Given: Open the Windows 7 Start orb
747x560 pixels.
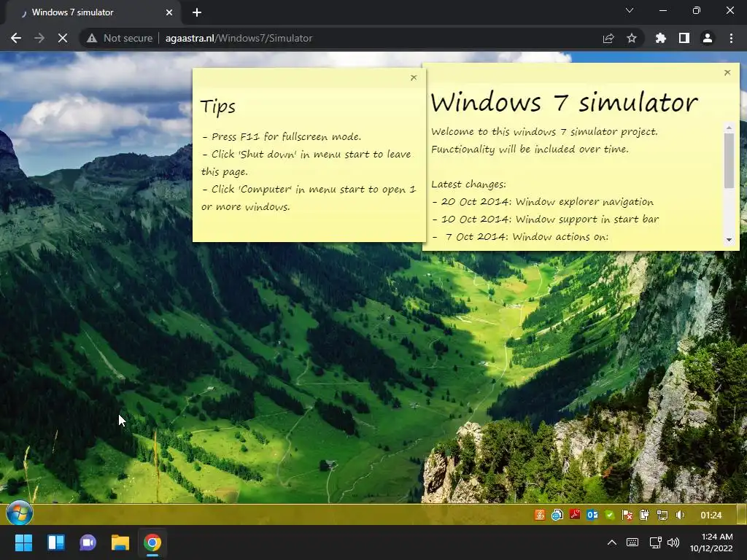Looking at the screenshot, I should 20,514.
